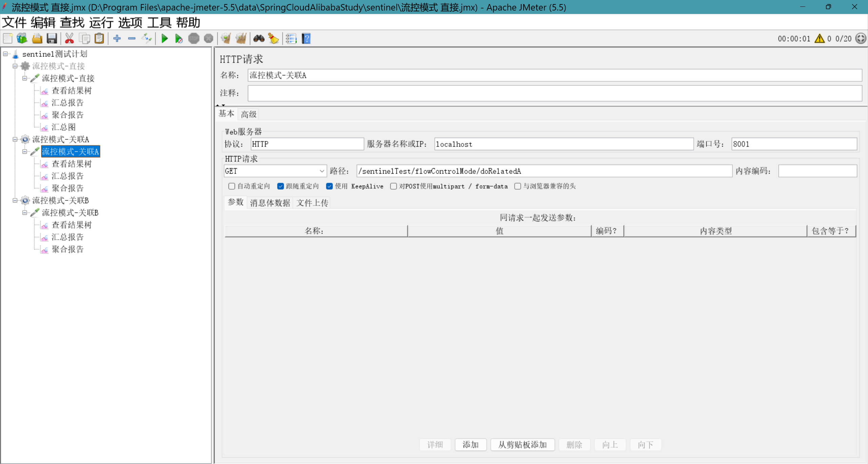The width and height of the screenshot is (868, 464).
Task: Click the scissors Cut icon
Action: [x=69, y=39]
